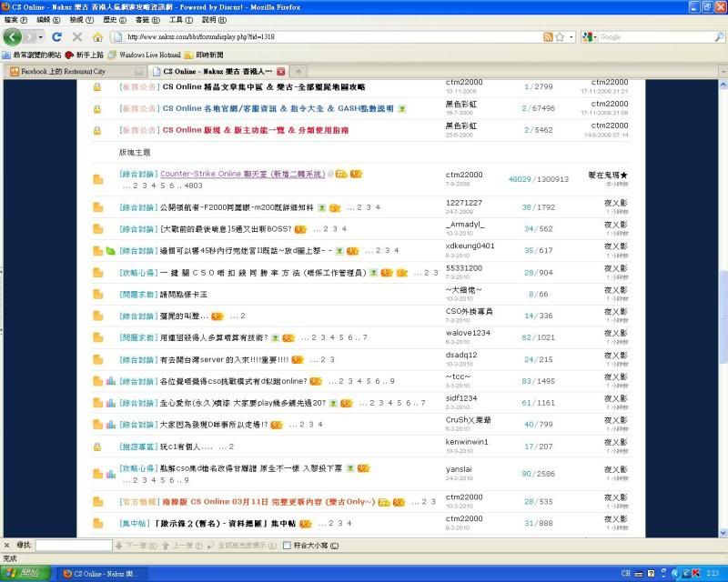Open the 歷史 (S) menu
This screenshot has height=582, width=728.
point(115,20)
